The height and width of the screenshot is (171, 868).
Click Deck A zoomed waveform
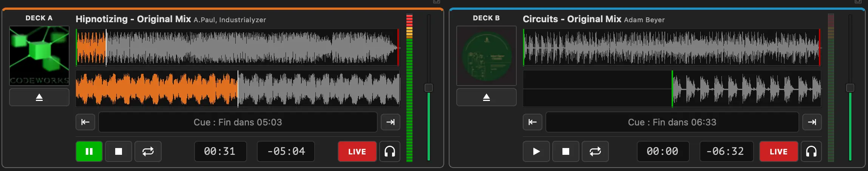point(238,89)
